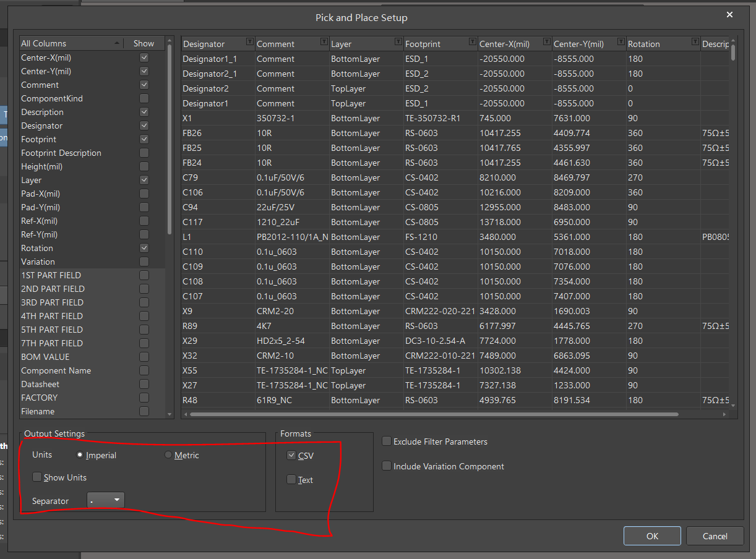
Task: Select the X1 designator cell
Action: (218, 118)
